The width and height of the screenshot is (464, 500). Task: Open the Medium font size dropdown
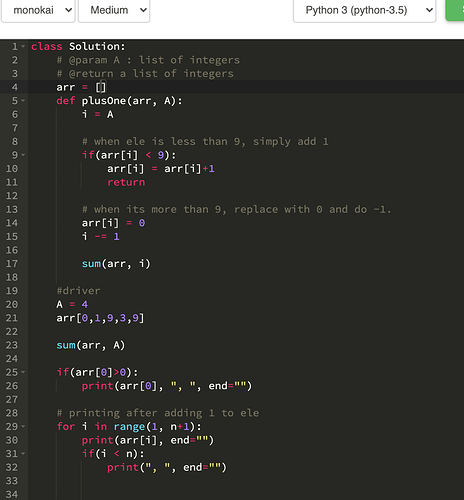coord(114,10)
